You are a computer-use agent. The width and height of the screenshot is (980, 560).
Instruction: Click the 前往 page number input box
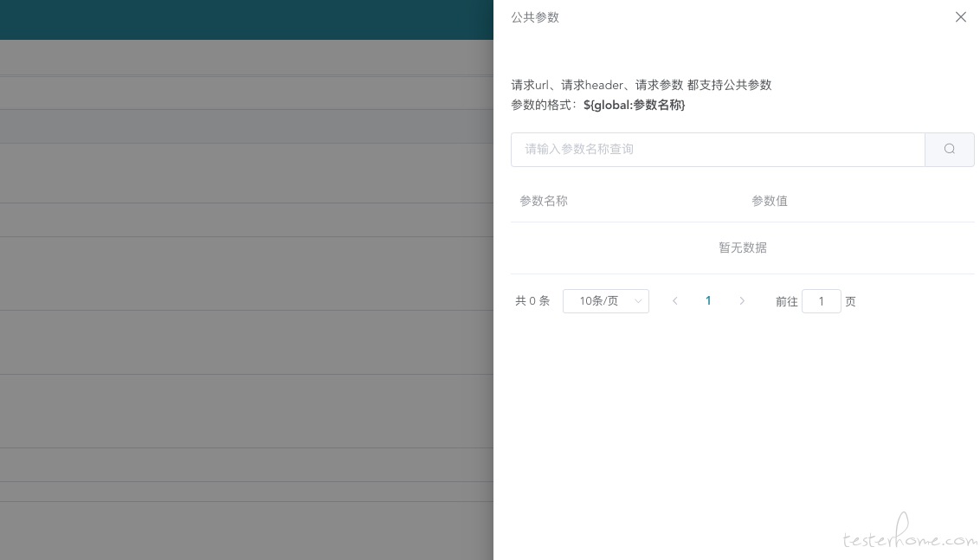click(822, 301)
